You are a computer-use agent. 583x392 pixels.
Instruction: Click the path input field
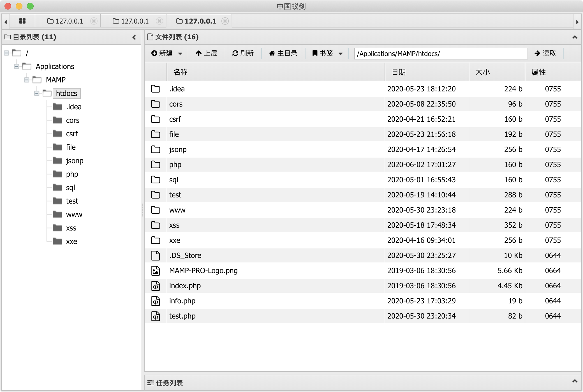coord(441,53)
